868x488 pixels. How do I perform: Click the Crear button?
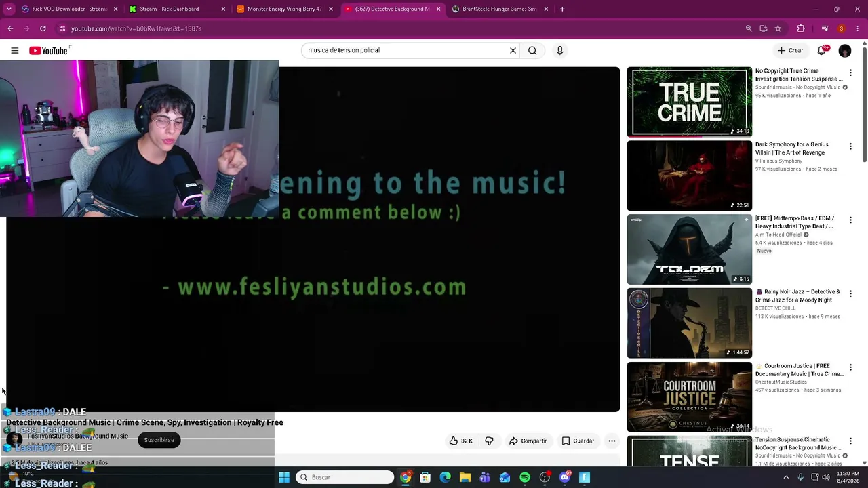[791, 50]
